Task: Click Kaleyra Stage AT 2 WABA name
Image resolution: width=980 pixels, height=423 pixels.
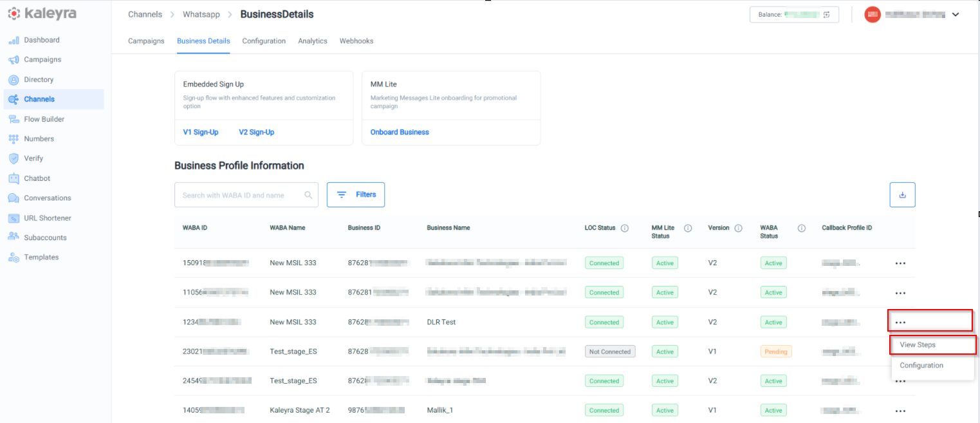Action: (300, 410)
